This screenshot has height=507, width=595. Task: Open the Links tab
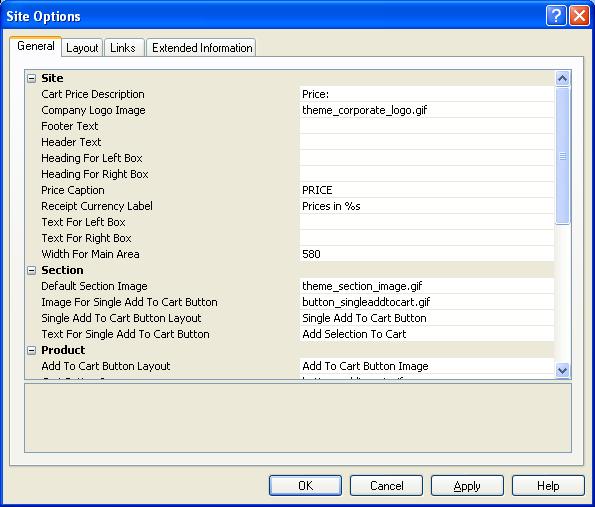pos(124,48)
